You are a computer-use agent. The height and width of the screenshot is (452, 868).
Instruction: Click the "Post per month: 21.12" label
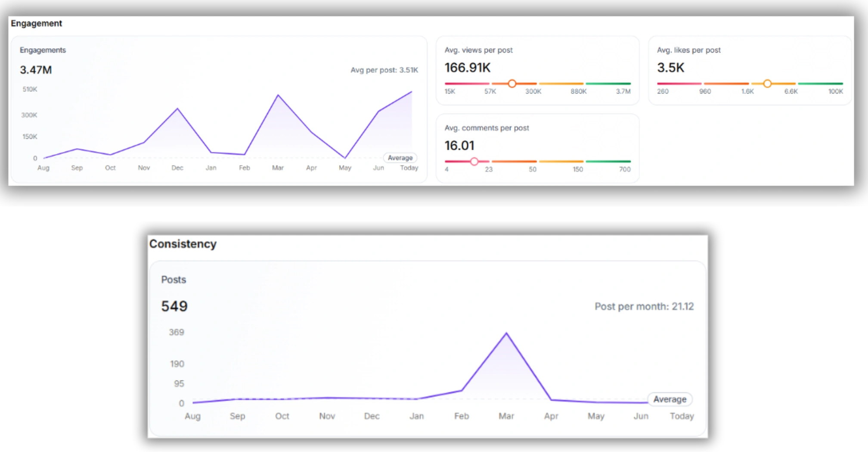click(644, 306)
